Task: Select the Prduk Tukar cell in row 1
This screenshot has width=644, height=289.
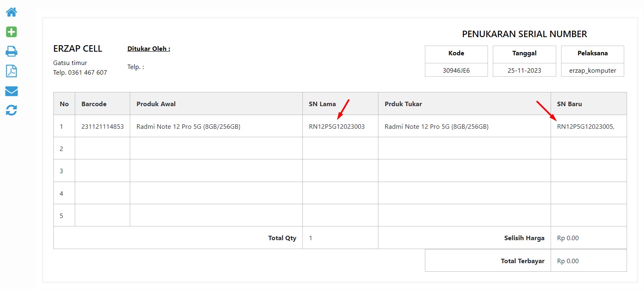Action: click(x=465, y=126)
